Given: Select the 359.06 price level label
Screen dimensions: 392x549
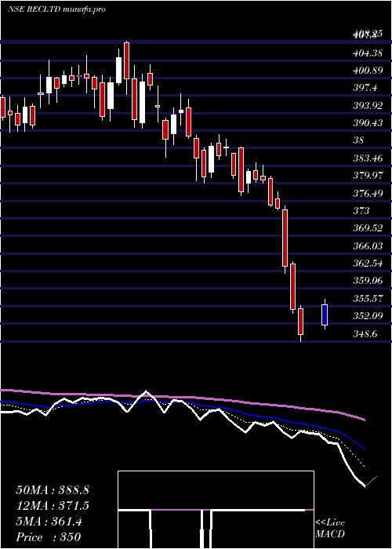Looking at the screenshot, I should point(368,281).
